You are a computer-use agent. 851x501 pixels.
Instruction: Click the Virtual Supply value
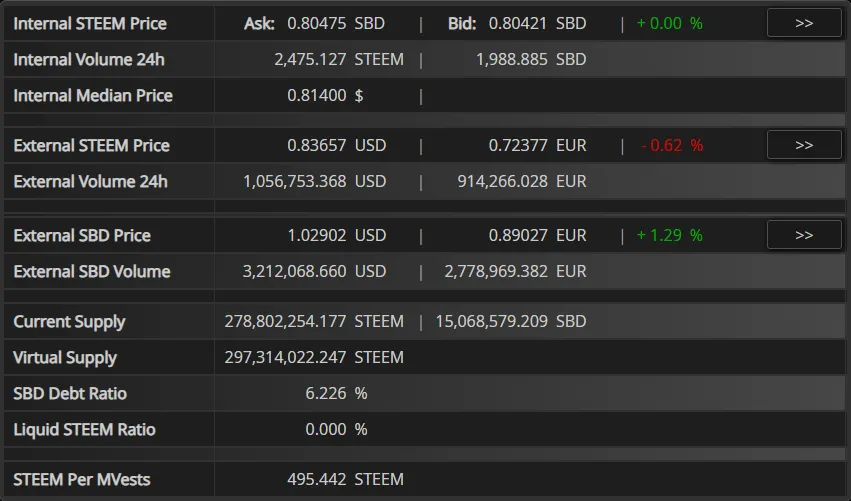coord(314,357)
